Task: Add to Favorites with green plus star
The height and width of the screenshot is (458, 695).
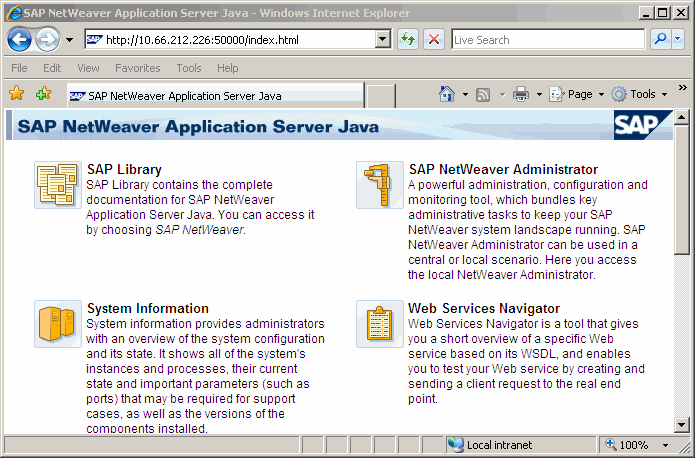Action: (43, 94)
